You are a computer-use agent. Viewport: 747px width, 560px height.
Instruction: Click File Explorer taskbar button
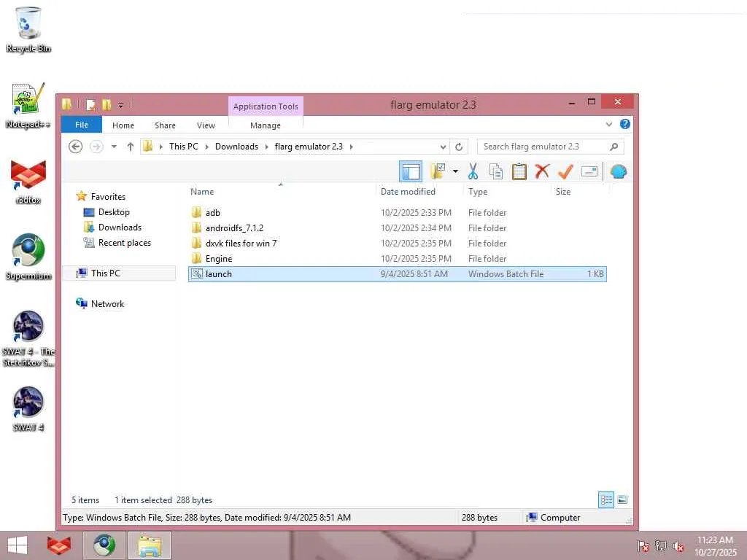(149, 545)
